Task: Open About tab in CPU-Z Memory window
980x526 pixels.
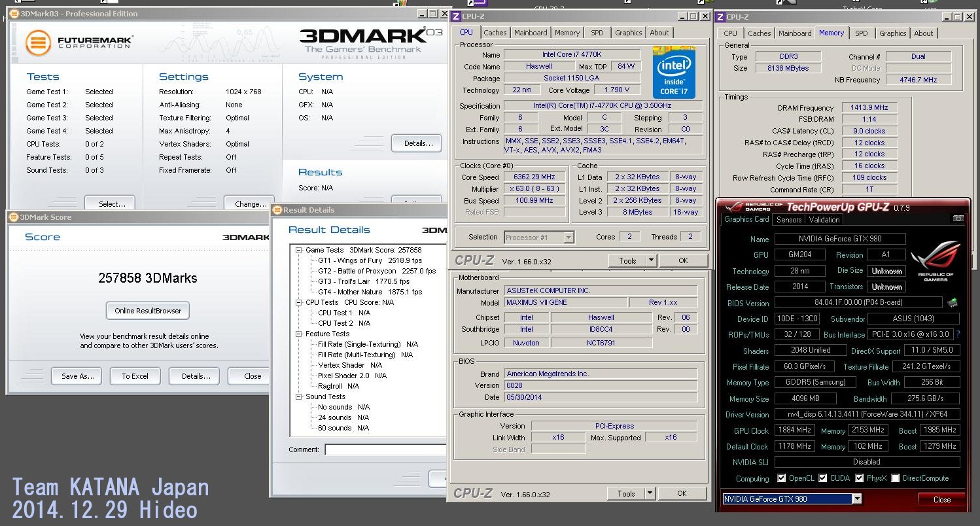Action: (924, 33)
